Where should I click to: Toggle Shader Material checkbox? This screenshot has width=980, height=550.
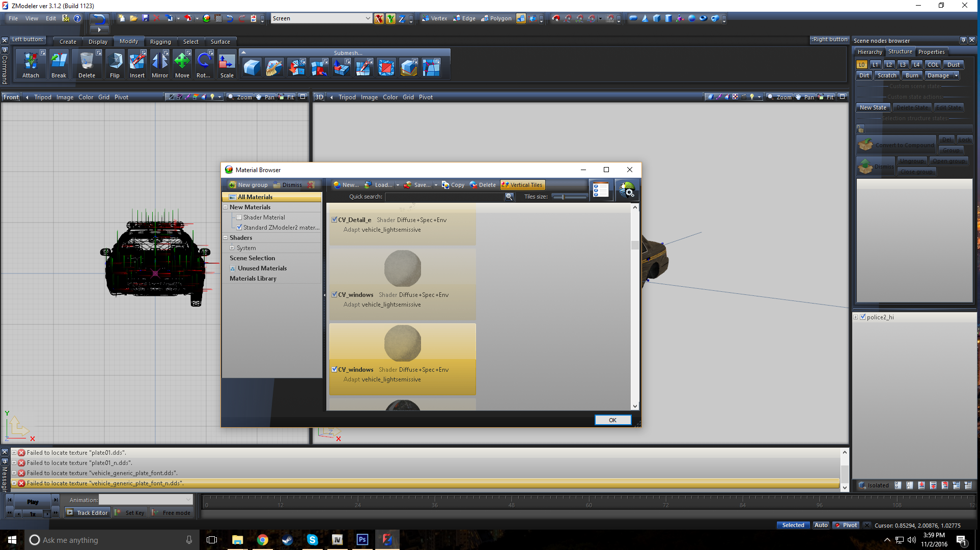click(x=239, y=217)
